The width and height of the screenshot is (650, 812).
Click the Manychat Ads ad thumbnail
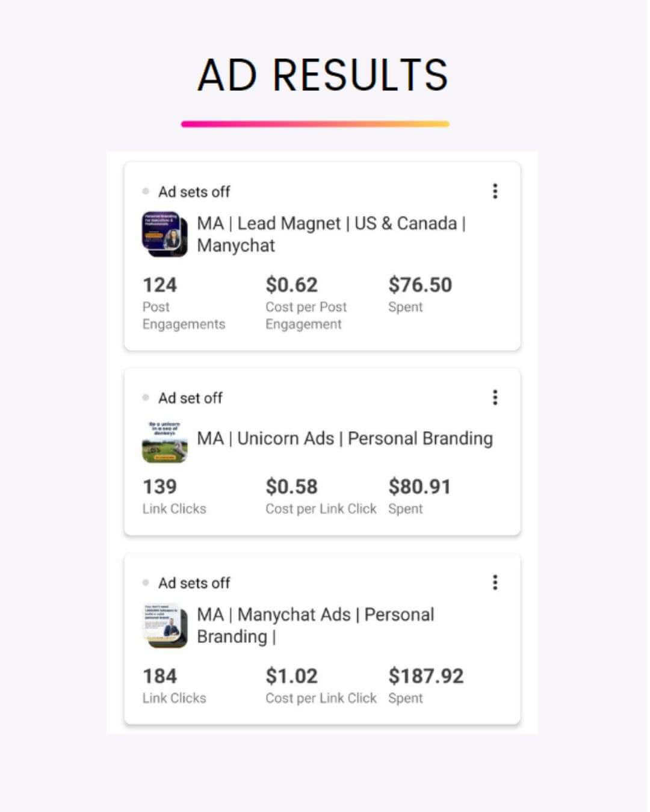tap(164, 626)
